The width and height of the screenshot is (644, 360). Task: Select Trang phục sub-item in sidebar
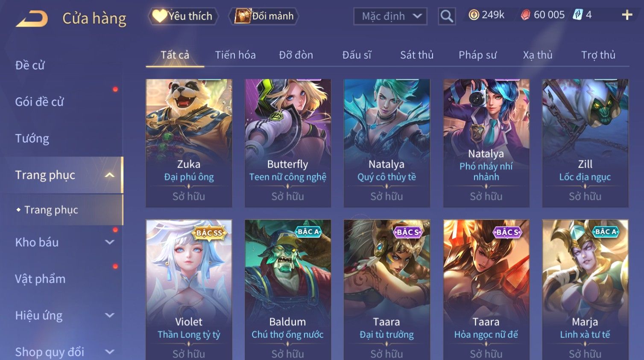tap(51, 210)
